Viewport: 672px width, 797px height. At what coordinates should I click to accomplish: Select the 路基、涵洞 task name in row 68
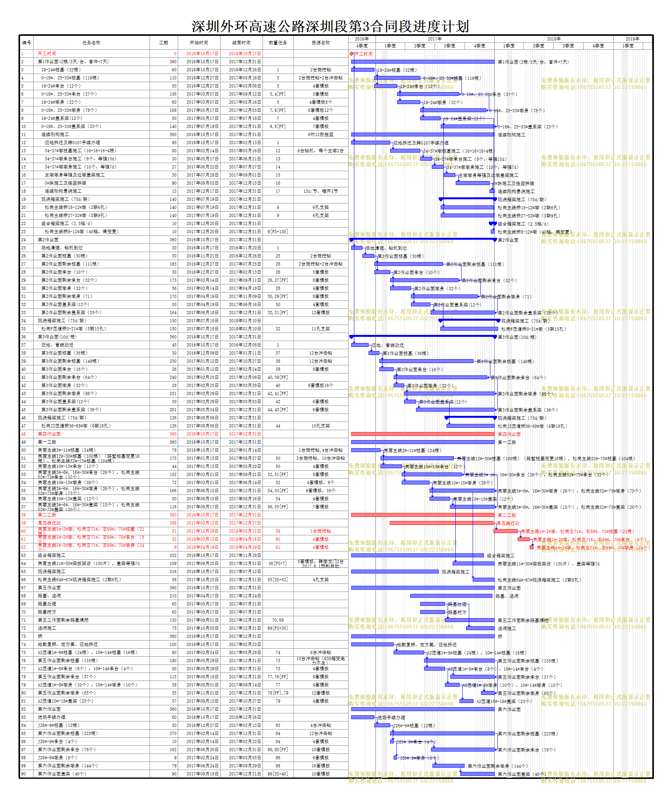click(49, 596)
